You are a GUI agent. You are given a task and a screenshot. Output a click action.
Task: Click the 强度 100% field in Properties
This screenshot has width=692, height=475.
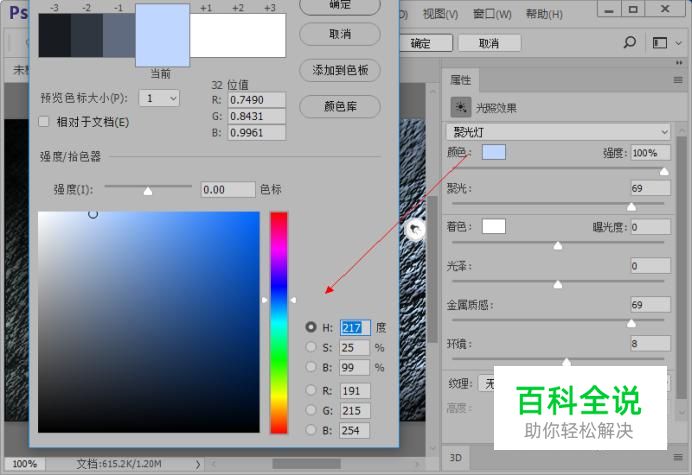pos(651,153)
